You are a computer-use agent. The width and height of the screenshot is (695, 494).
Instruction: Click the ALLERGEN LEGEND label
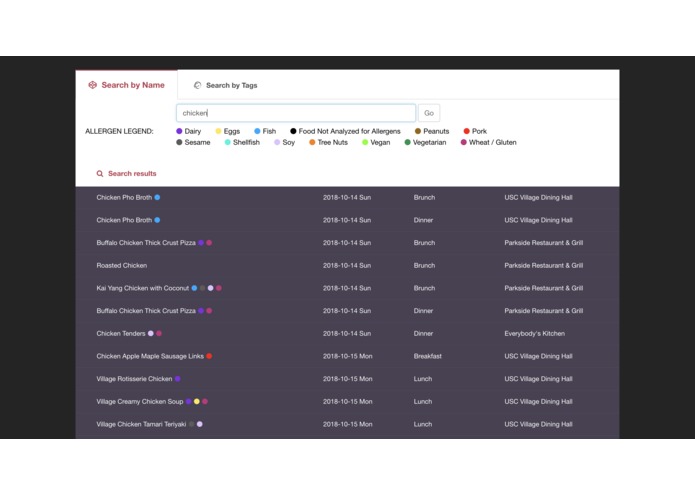click(119, 131)
